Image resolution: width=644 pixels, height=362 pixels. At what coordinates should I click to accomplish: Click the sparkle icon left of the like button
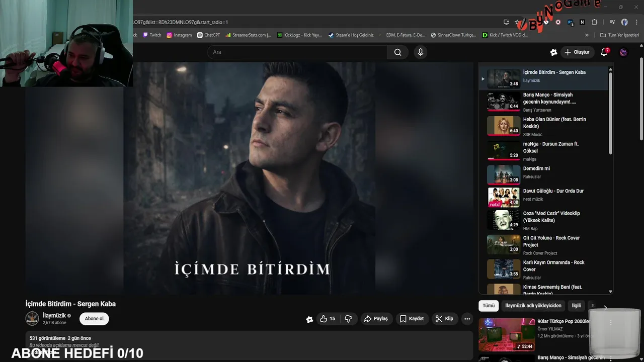309,319
